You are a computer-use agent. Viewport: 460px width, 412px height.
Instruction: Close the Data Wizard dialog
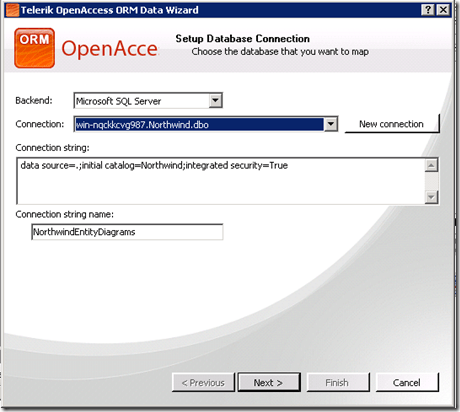pos(443,10)
